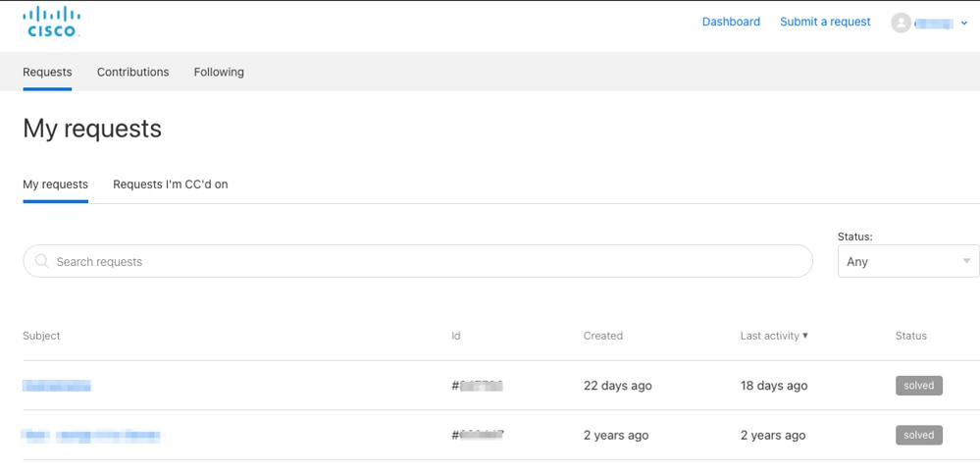Open the Following tab

[x=219, y=72]
